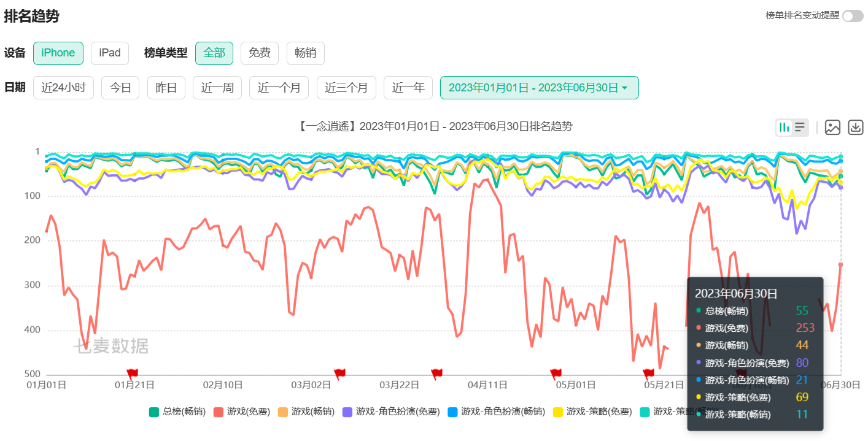Select the 近一年 date range
This screenshot has height=441, width=868.
click(408, 88)
